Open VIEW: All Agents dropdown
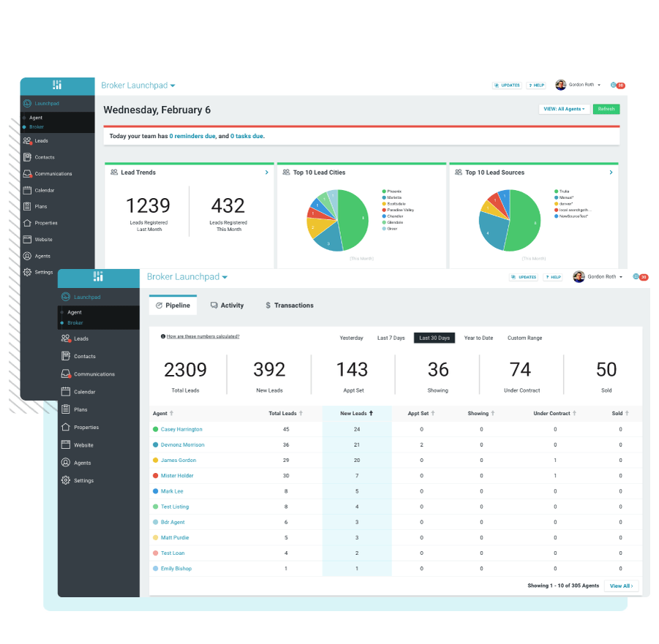The height and width of the screenshot is (644, 659). pyautogui.click(x=564, y=109)
